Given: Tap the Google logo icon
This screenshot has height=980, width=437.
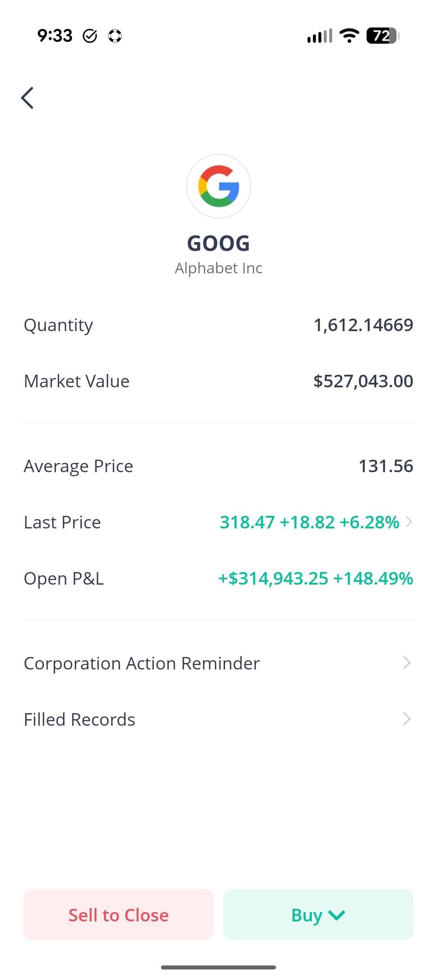Looking at the screenshot, I should point(218,186).
